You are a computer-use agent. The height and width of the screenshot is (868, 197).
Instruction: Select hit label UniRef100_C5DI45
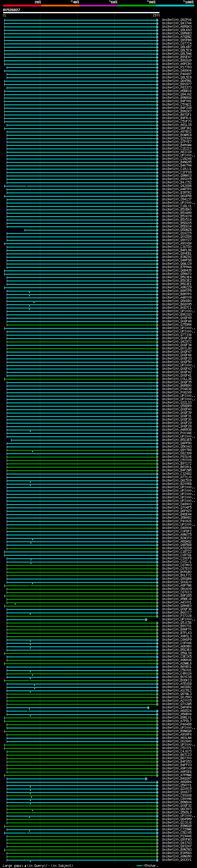176,833
